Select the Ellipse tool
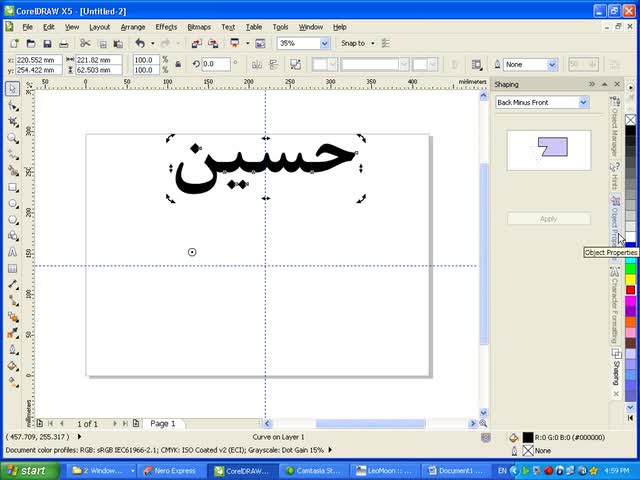The width and height of the screenshot is (640, 480). (13, 203)
